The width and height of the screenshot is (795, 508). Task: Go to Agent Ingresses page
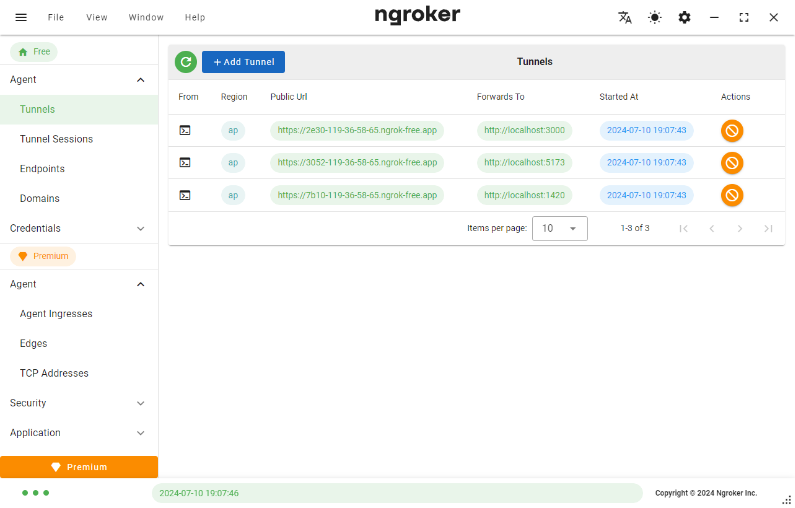tap(56, 314)
